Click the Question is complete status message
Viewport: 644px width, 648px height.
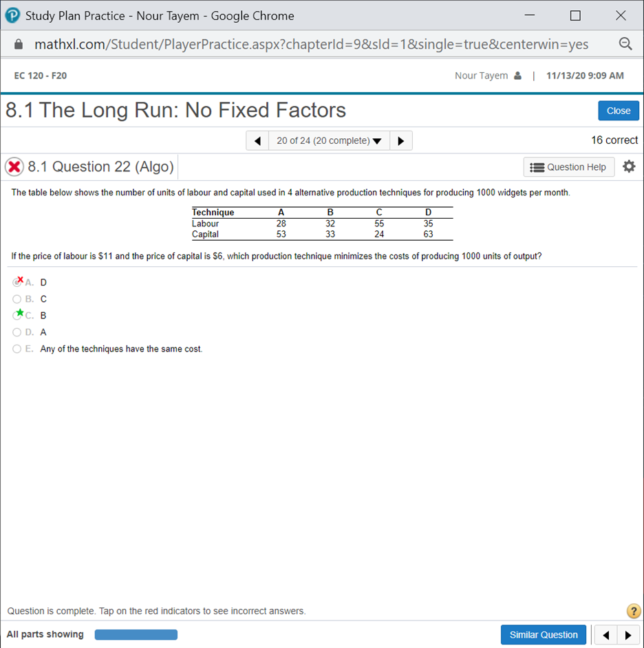tap(156, 612)
